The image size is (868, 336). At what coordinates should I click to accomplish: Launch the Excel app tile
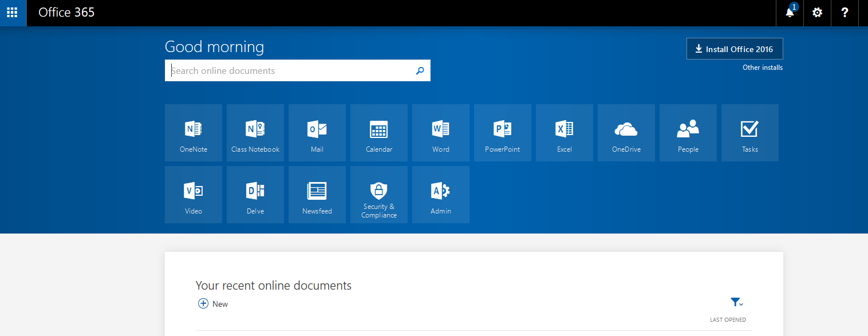tap(565, 133)
